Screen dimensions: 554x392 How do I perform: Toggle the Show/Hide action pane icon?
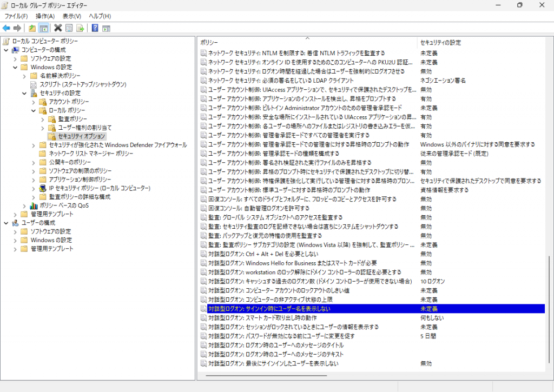click(x=107, y=28)
